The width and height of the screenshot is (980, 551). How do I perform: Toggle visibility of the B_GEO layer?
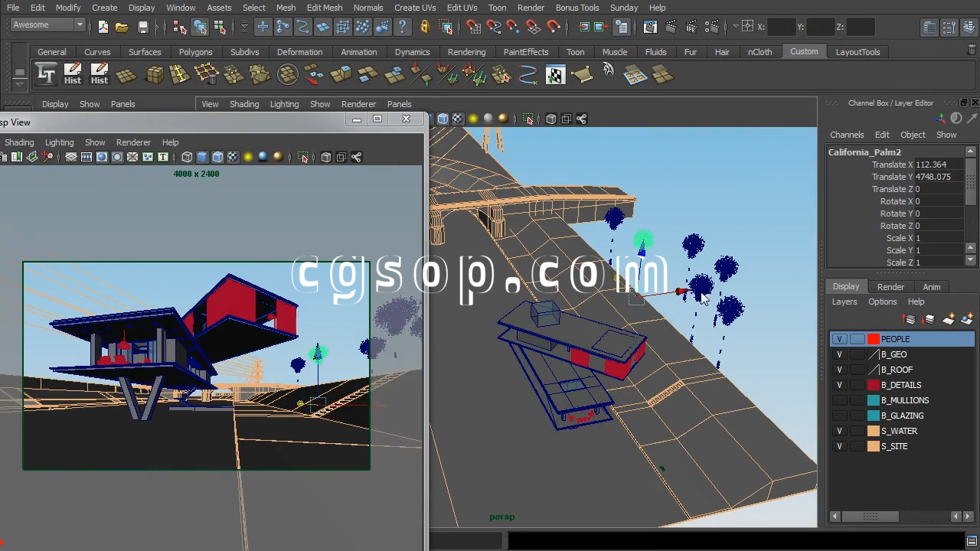click(839, 354)
